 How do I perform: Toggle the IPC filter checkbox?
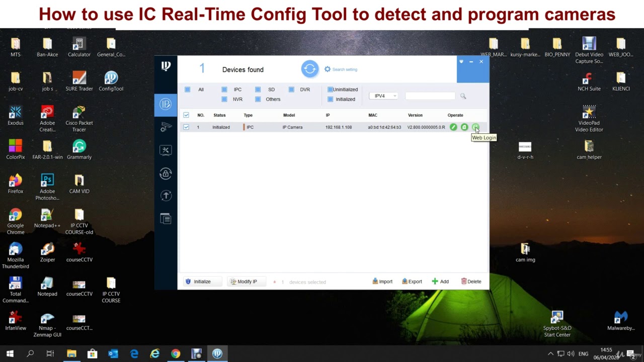click(224, 89)
